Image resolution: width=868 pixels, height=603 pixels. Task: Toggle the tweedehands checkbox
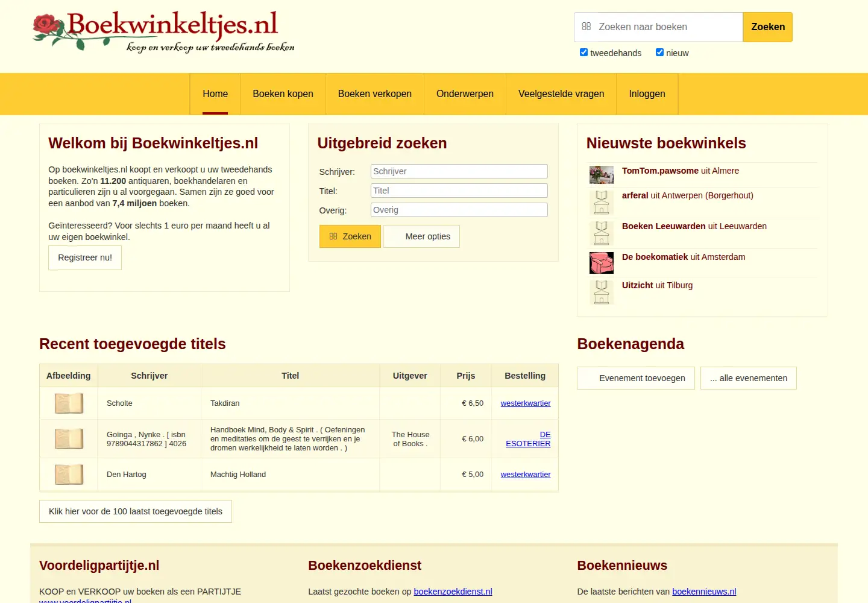[x=583, y=52]
